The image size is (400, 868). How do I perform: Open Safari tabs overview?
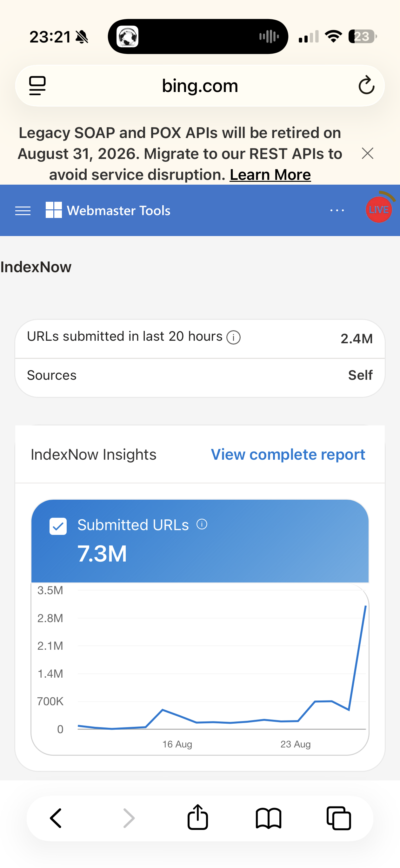[339, 818]
